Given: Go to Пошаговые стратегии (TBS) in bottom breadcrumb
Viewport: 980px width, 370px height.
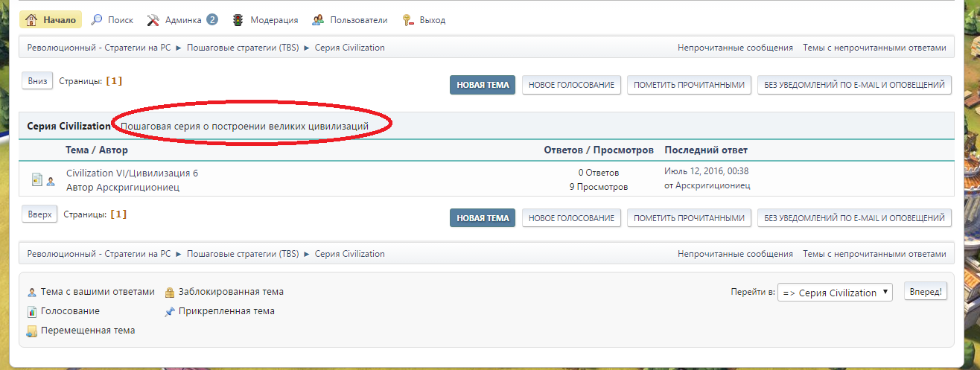Looking at the screenshot, I should pyautogui.click(x=243, y=254).
